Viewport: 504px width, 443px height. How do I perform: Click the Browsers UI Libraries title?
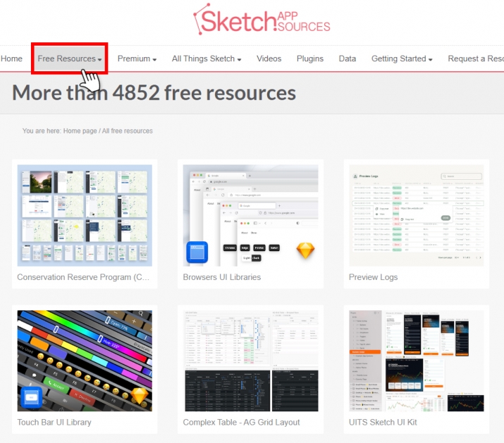[222, 277]
